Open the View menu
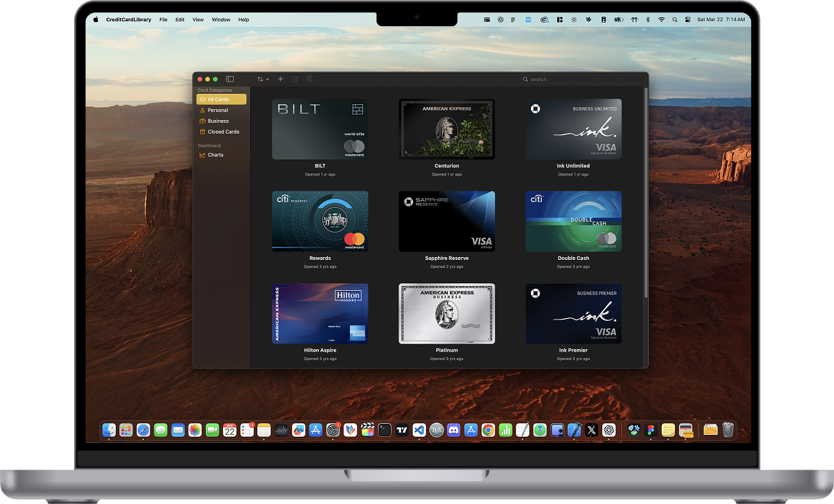This screenshot has width=834, height=504. [198, 20]
